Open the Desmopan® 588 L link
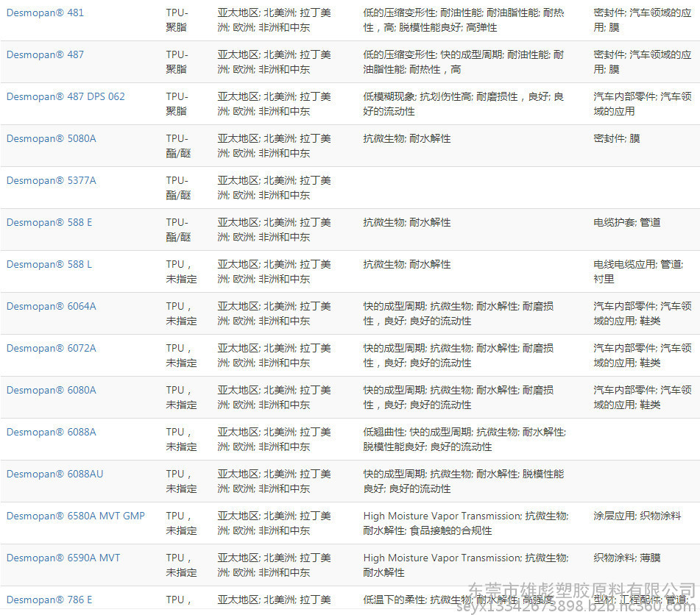700x615 pixels. (49, 265)
